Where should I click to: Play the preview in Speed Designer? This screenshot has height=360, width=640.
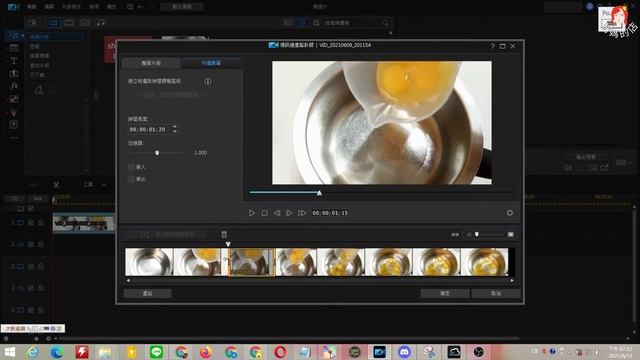(252, 213)
